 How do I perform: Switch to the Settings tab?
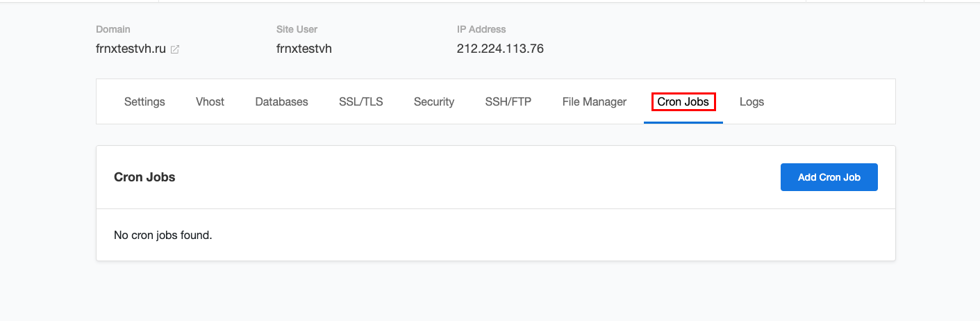coord(144,101)
